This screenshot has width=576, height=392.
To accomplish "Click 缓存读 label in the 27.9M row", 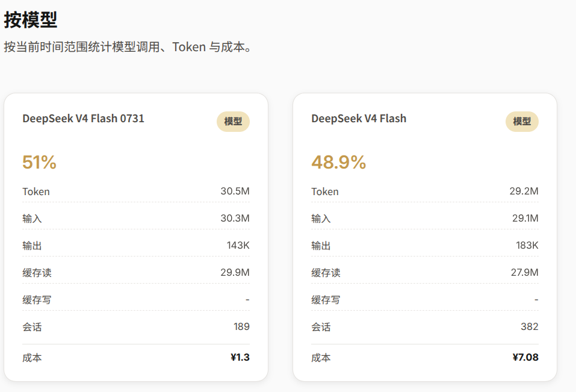I will [326, 273].
